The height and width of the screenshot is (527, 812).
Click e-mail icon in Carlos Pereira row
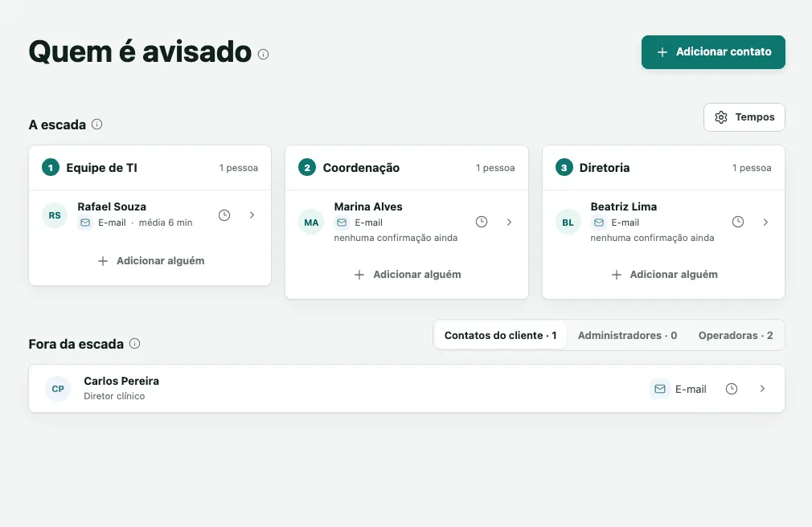click(660, 389)
